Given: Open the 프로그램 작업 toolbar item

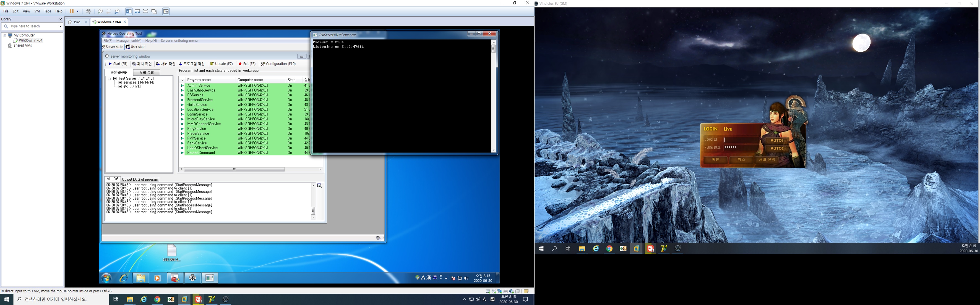Looking at the screenshot, I should [192, 64].
